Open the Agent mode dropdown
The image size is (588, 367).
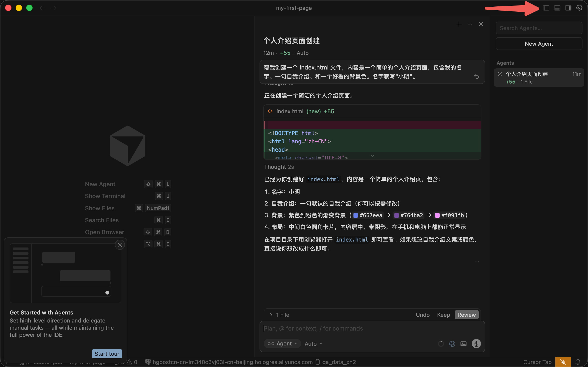pyautogui.click(x=282, y=343)
